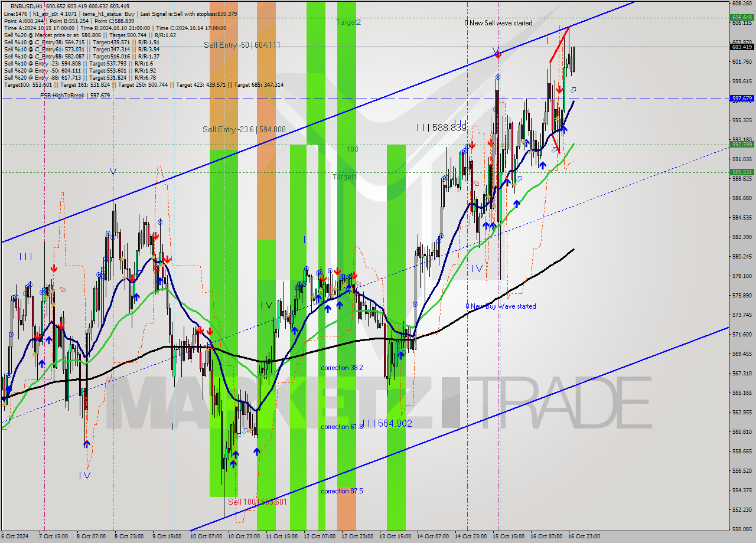Click the 'Target2' label on the green band
756x543 pixels.
348,22
